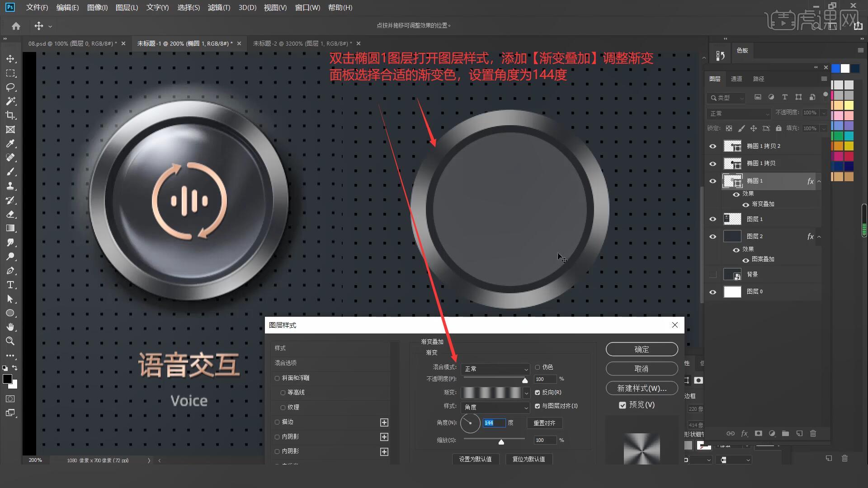
Task: Click the gradient preview bar
Action: pyautogui.click(x=492, y=393)
